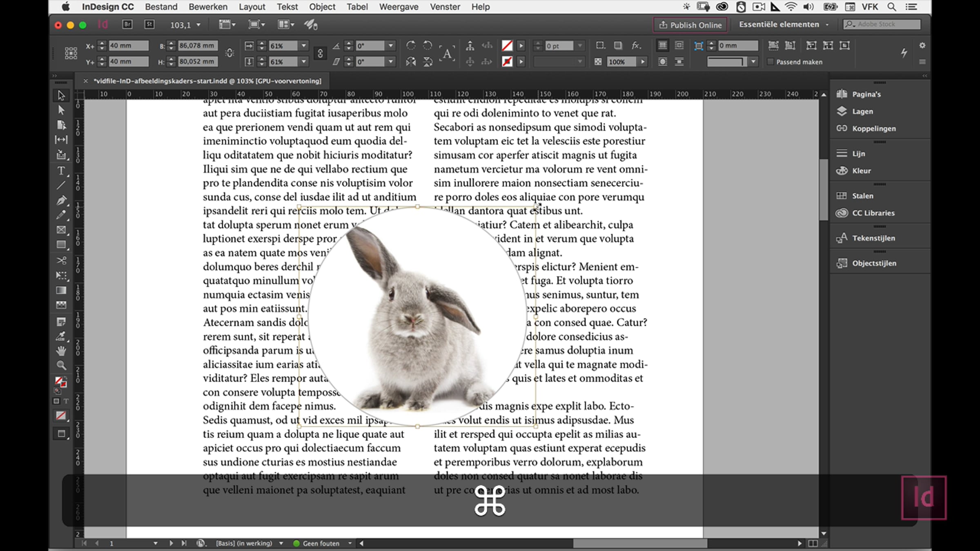Activate the Hand tool
The image size is (980, 551).
point(61,351)
